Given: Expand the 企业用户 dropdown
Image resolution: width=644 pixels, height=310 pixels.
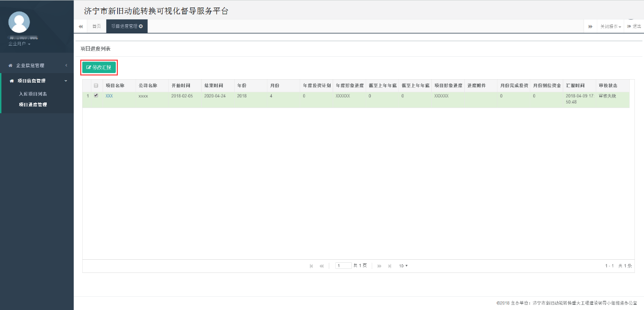Looking at the screenshot, I should point(18,44).
